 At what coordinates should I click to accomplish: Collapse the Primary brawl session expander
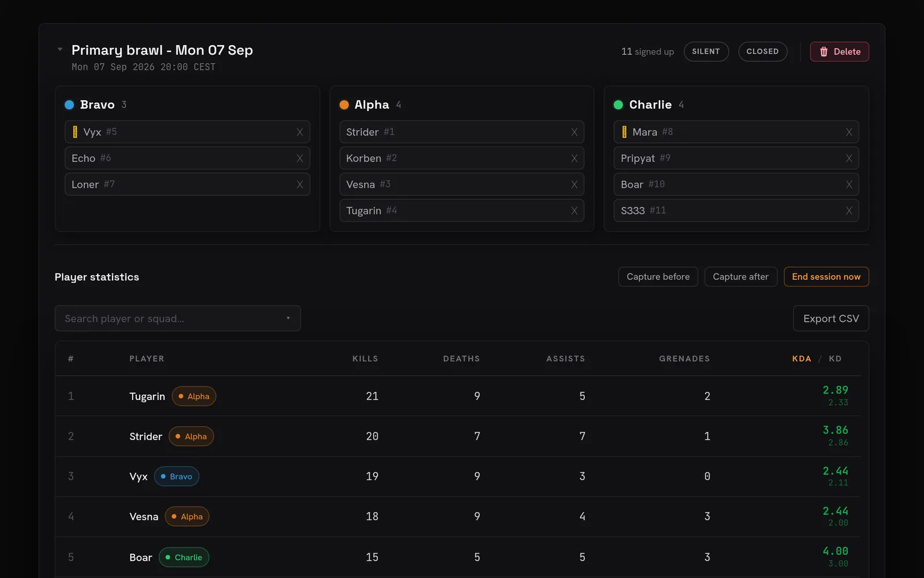tap(60, 50)
